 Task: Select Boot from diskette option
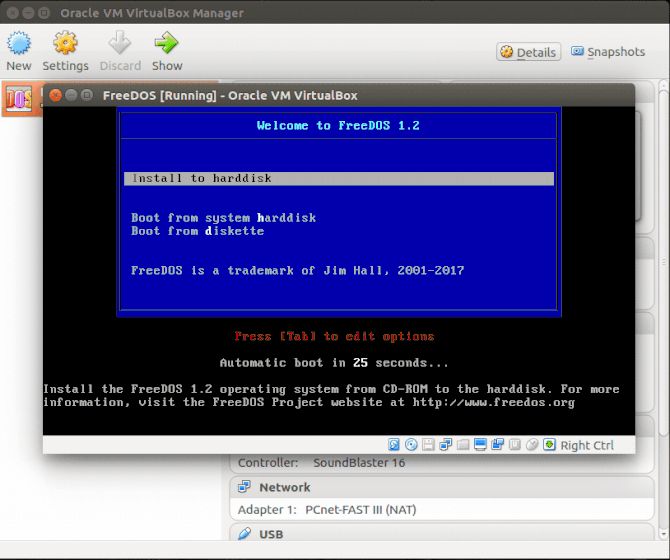click(x=197, y=231)
